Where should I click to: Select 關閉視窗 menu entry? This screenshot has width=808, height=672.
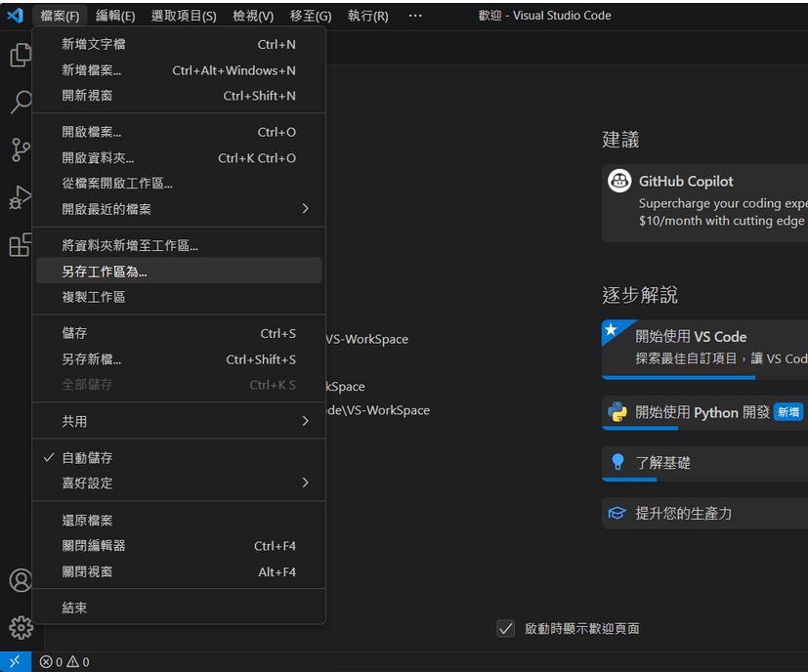click(179, 571)
